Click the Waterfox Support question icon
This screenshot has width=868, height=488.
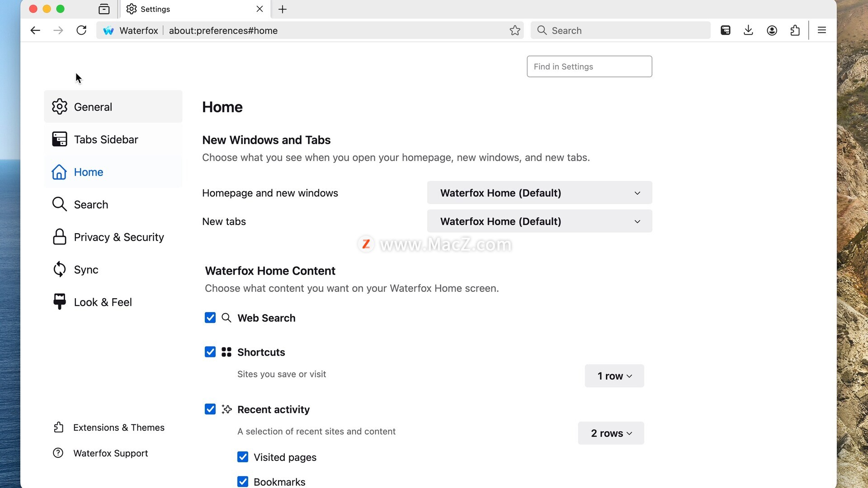[x=58, y=453]
